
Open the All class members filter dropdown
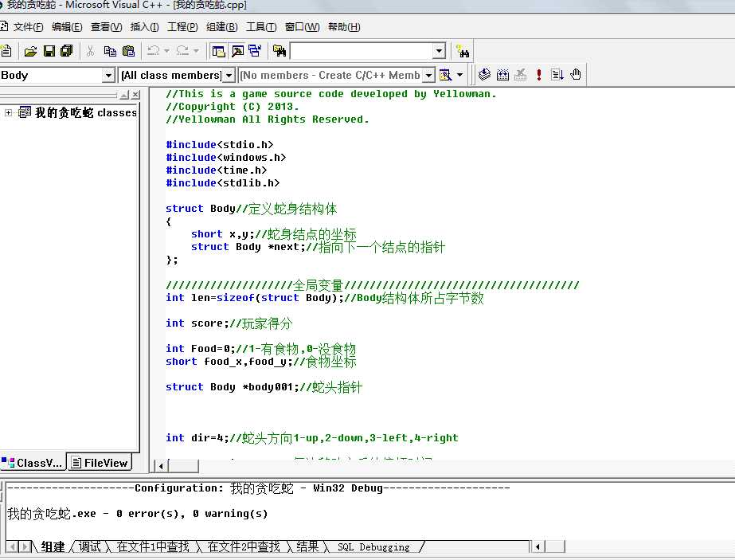(229, 75)
